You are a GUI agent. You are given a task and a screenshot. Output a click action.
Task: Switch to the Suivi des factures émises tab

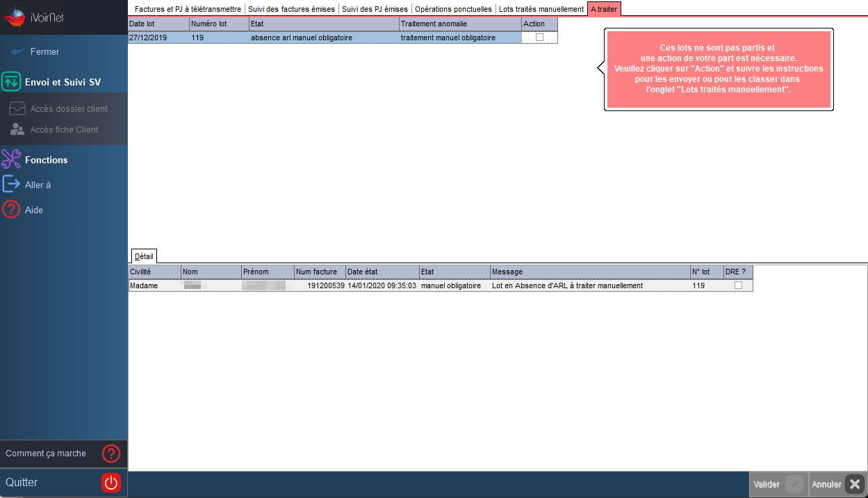click(x=291, y=9)
